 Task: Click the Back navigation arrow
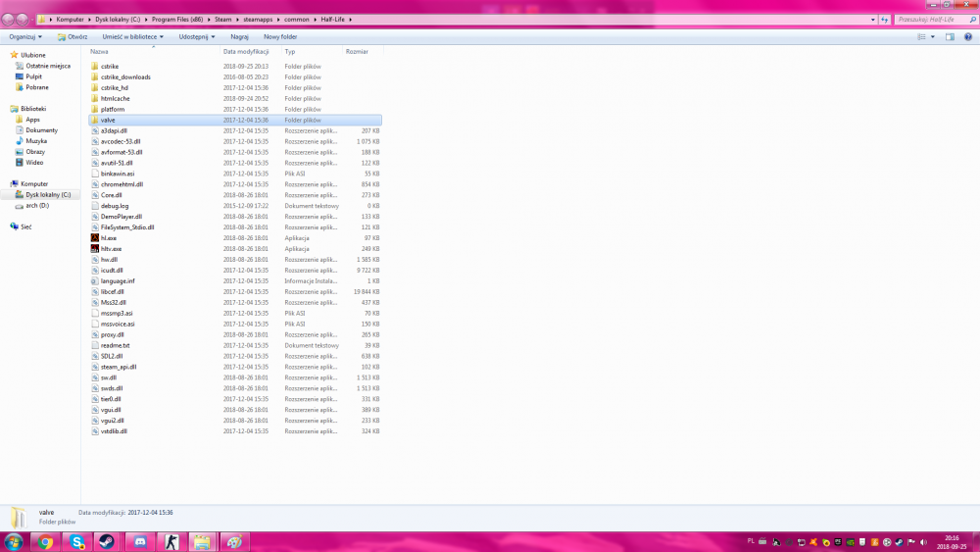pos(9,19)
